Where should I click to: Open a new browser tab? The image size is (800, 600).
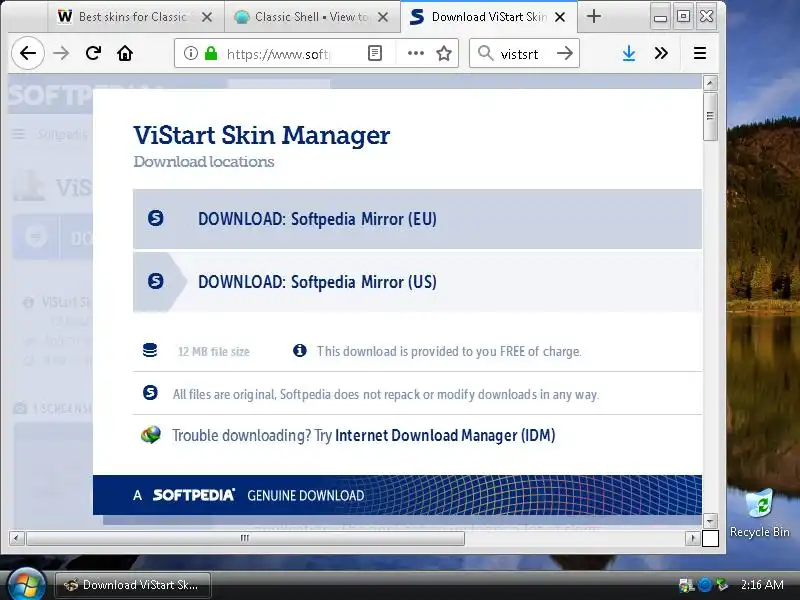pos(593,16)
